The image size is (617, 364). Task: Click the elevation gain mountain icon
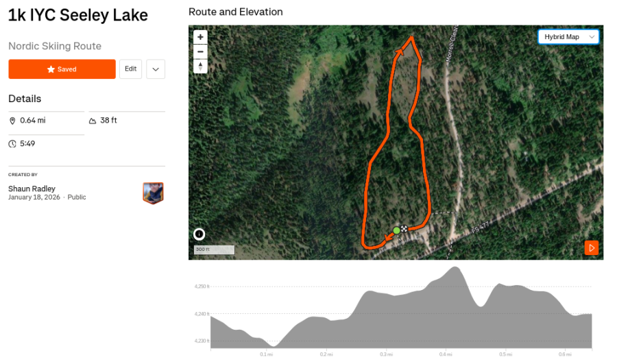93,121
